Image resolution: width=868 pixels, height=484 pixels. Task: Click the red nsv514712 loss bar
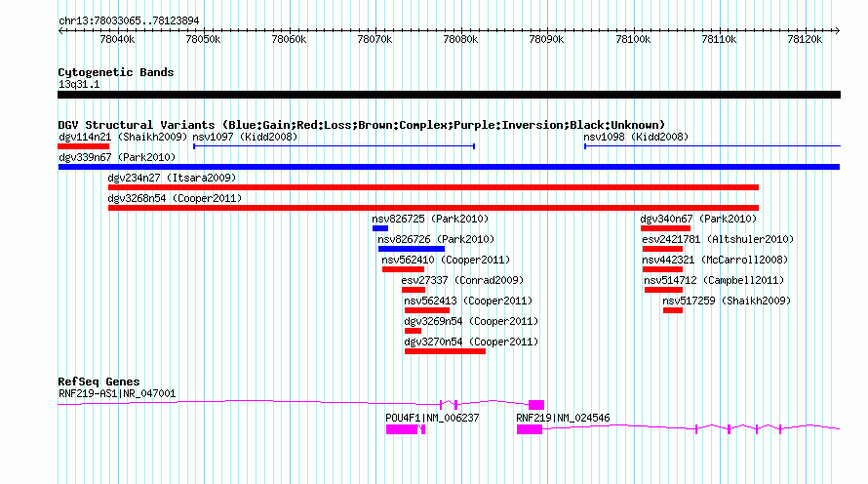point(664,290)
